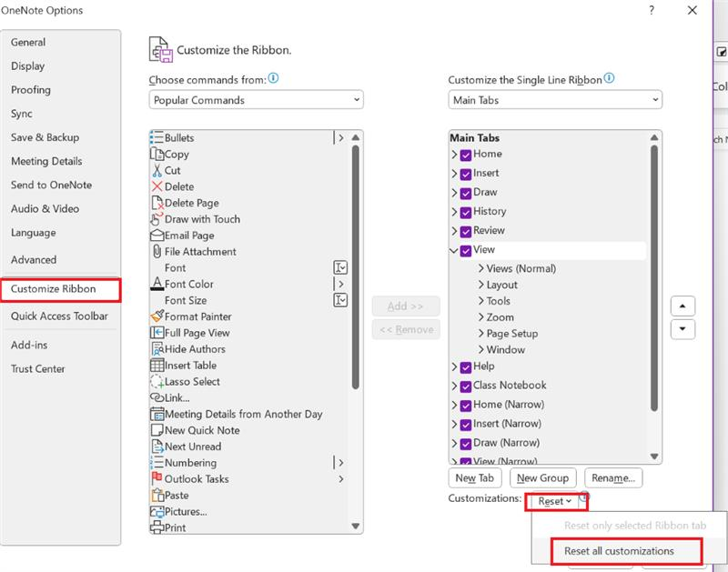The height and width of the screenshot is (572, 728).
Task: Expand the Layout group
Action: [481, 285]
